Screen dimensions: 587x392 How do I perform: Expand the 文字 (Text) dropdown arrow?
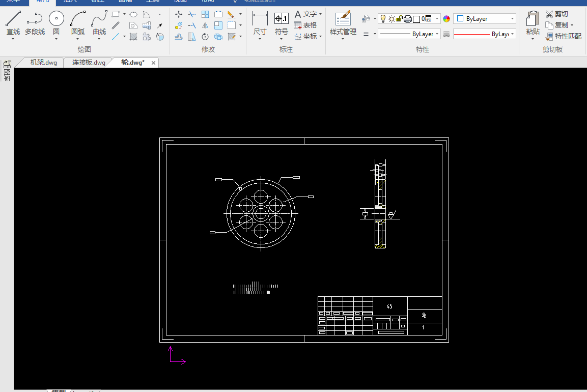pyautogui.click(x=320, y=14)
